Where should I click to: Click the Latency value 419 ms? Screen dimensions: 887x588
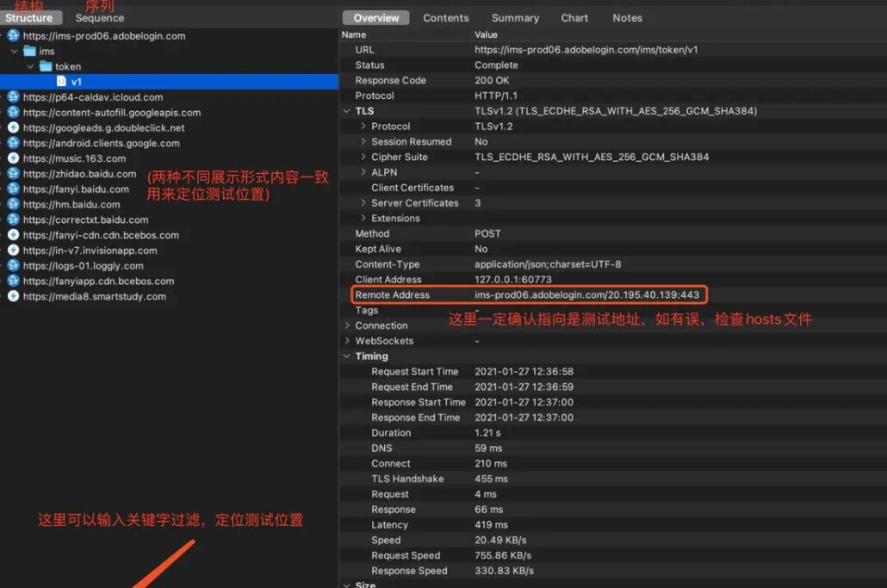491,524
